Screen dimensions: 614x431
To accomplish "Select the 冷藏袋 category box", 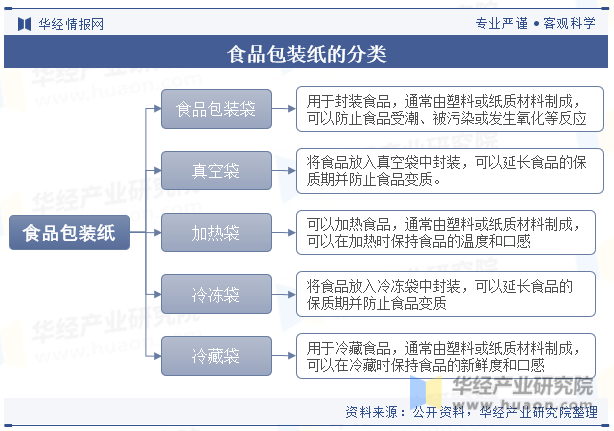I will (216, 356).
